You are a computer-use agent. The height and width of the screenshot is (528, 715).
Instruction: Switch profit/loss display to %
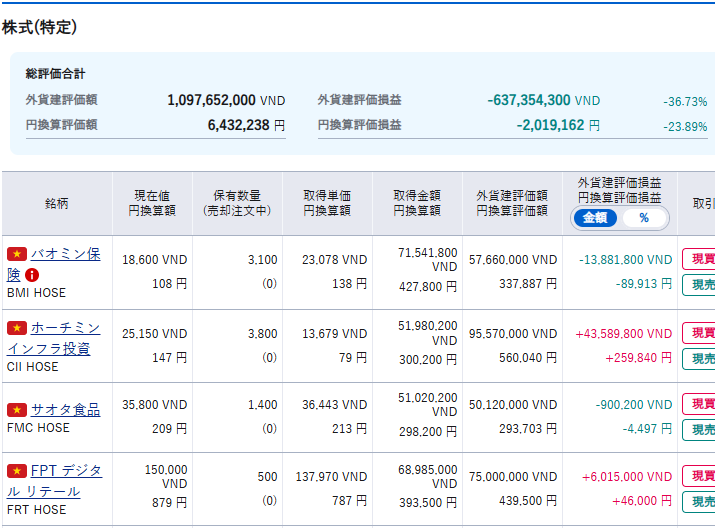(643, 218)
